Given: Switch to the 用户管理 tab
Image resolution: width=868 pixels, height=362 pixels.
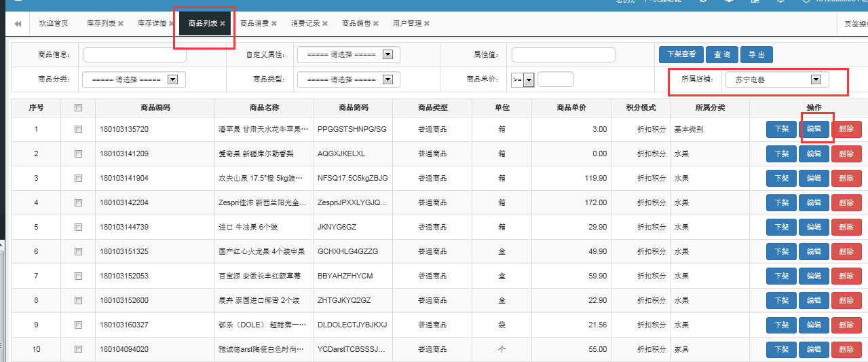Looking at the screenshot, I should [407, 23].
